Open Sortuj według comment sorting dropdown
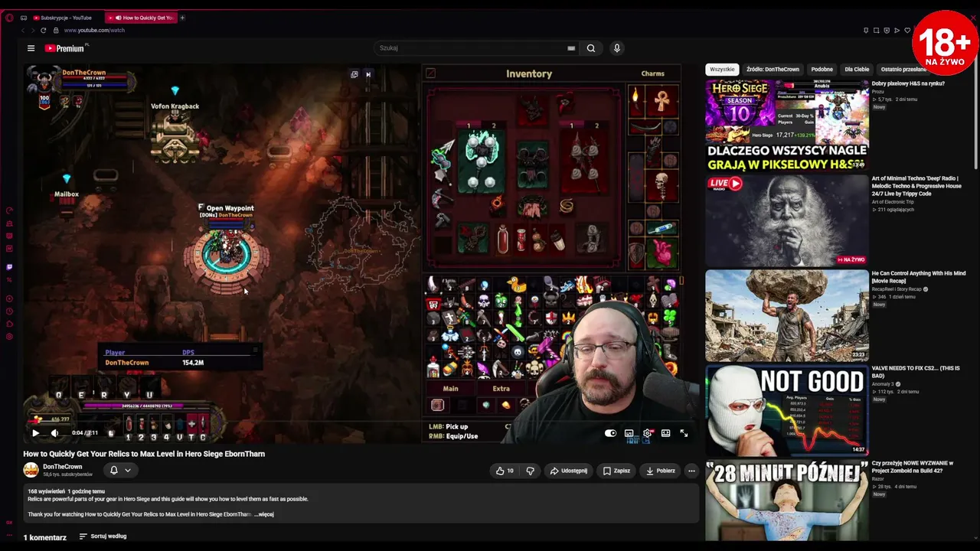This screenshot has height=551, width=980. click(x=103, y=536)
